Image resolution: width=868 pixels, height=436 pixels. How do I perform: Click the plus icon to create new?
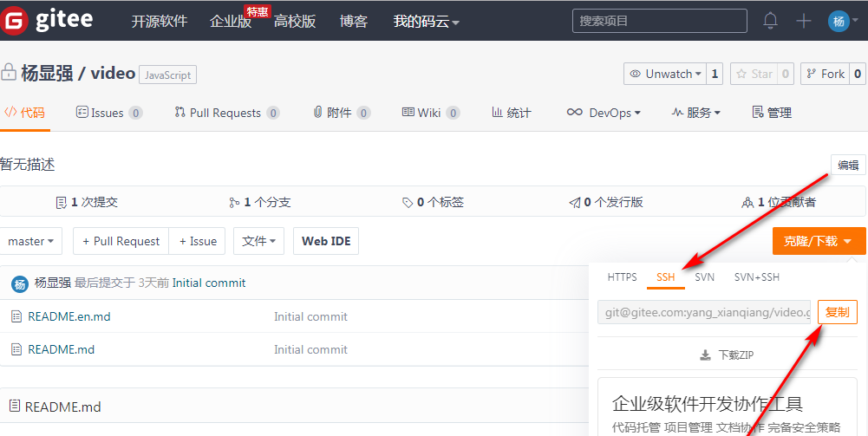[x=803, y=21]
